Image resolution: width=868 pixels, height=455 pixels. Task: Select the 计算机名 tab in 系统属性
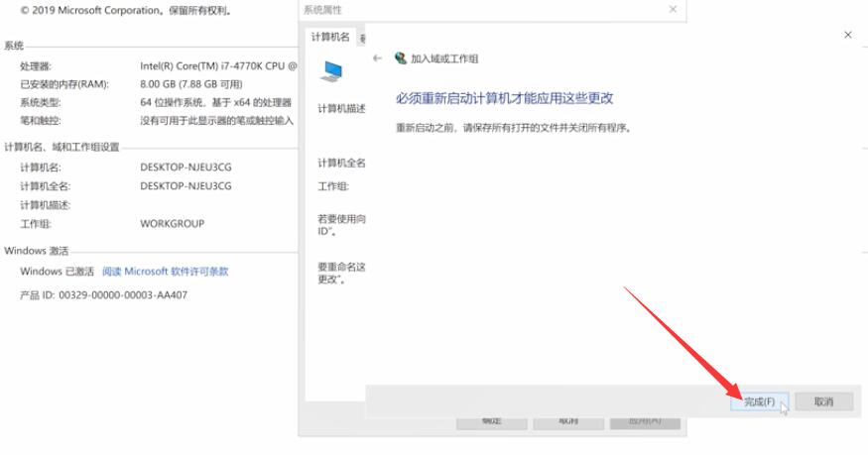pos(330,37)
